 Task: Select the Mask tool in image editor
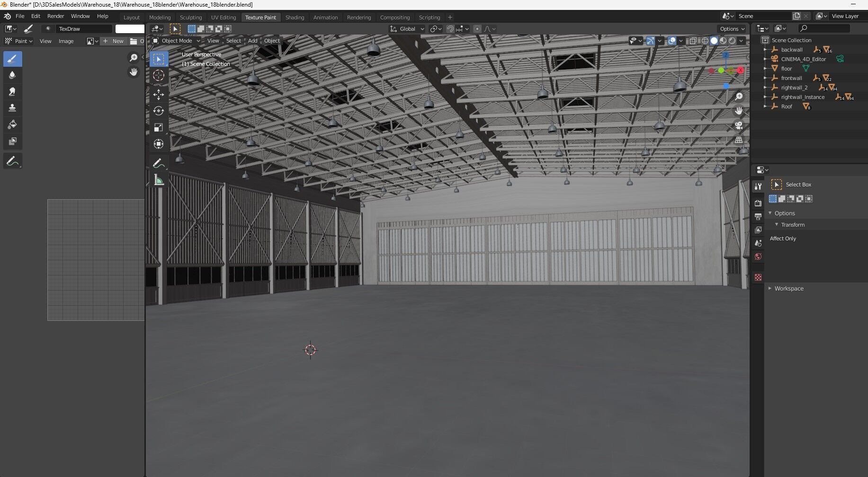coord(12,141)
